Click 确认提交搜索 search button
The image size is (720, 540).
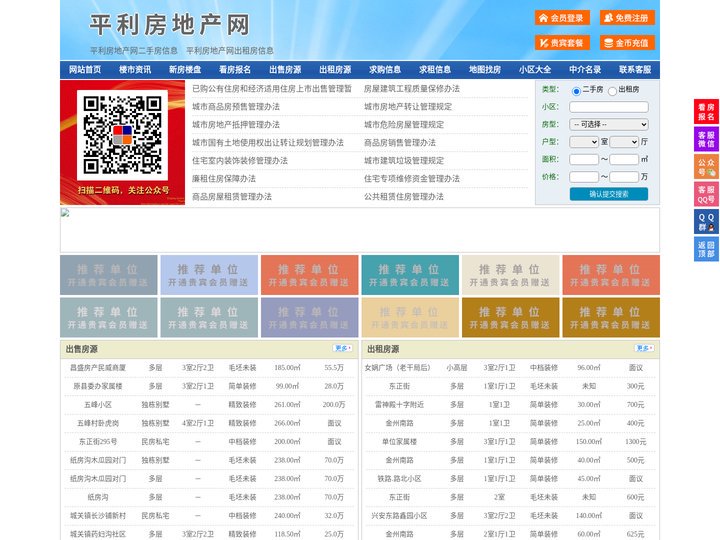[609, 194]
